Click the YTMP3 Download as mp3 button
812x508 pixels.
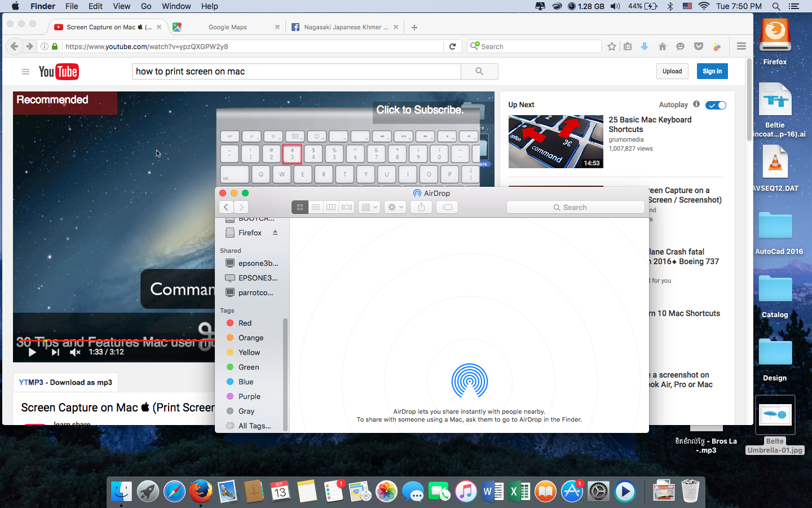(65, 382)
